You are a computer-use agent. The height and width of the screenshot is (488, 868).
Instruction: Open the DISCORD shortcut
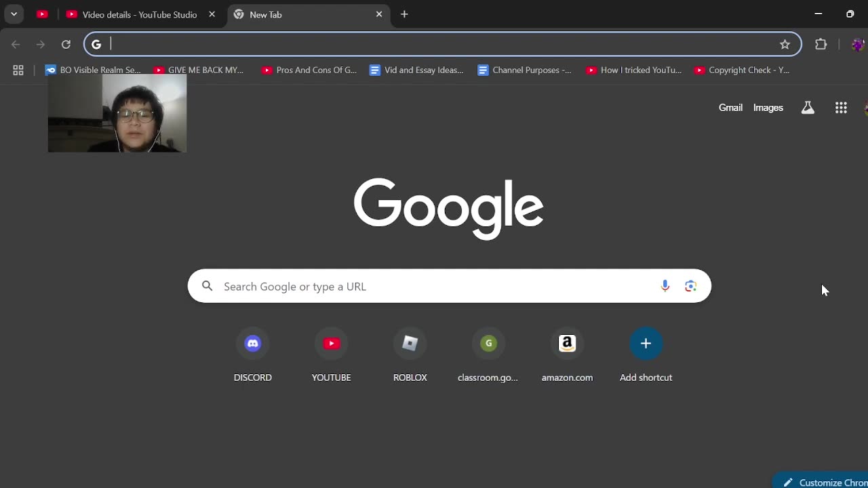click(x=253, y=355)
